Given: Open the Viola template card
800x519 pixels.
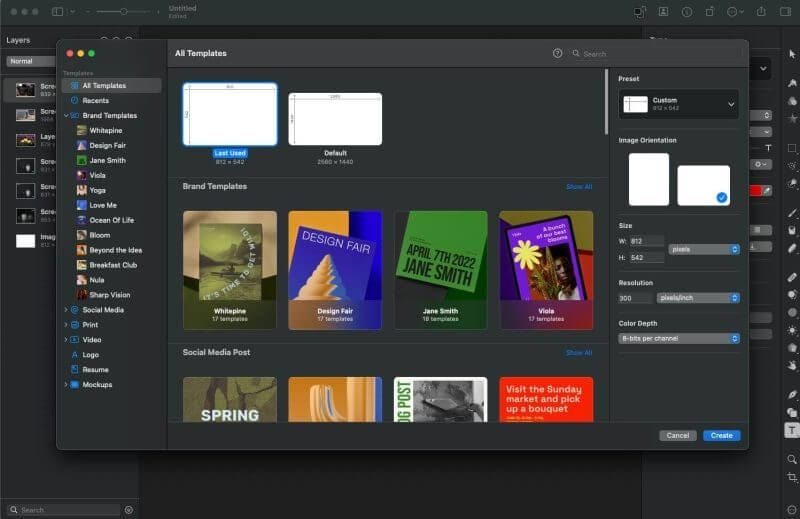Looking at the screenshot, I should (546, 270).
